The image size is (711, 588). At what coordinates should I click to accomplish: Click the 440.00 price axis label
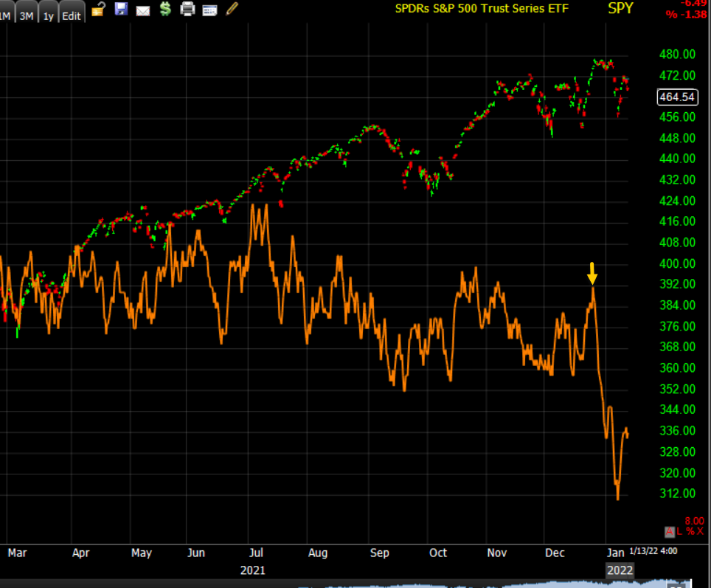pos(678,159)
